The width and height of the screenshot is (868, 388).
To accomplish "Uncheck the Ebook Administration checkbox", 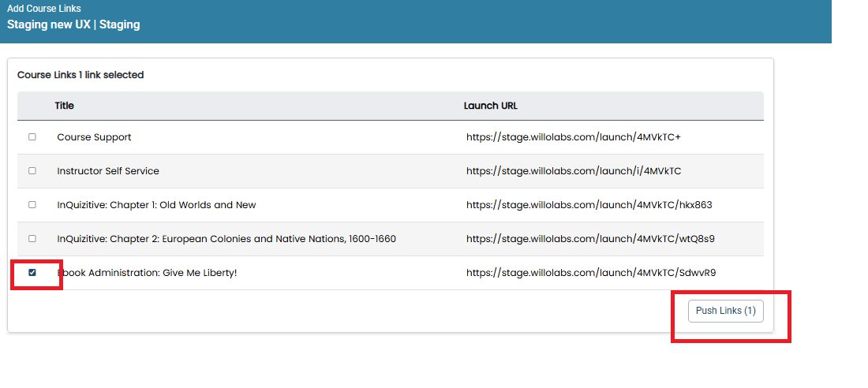I will tap(32, 272).
